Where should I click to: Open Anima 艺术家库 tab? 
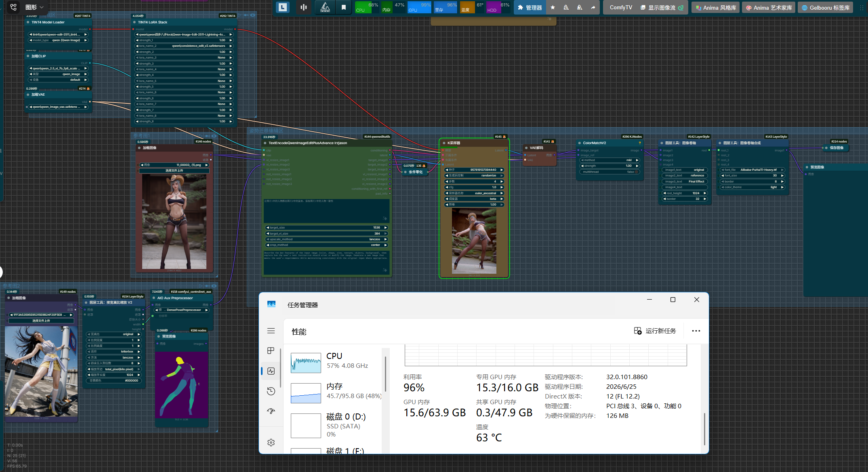[768, 8]
